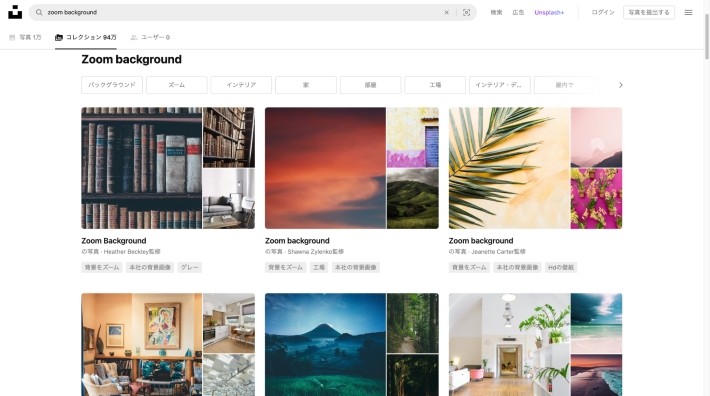Open visual search camera icon

pyautogui.click(x=466, y=12)
